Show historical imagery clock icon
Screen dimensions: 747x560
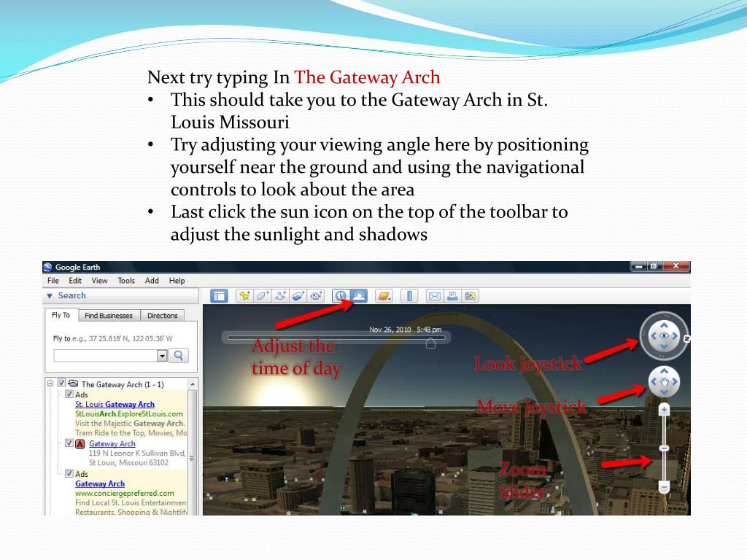(x=341, y=296)
